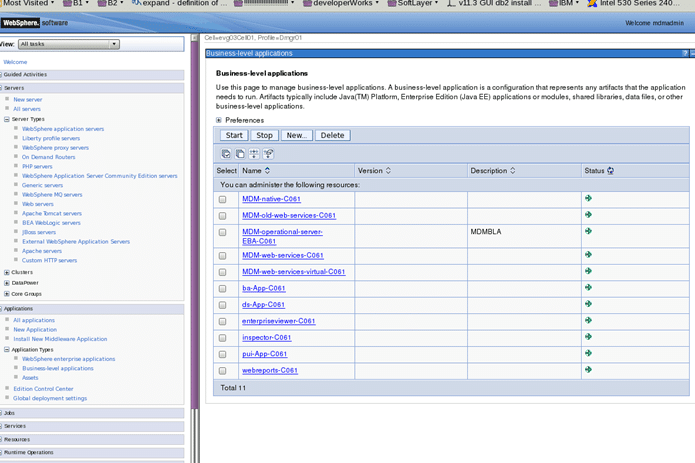Click the status arrow for MDM-native-C061
Viewport: 695px width, 463px height.
tap(588, 198)
